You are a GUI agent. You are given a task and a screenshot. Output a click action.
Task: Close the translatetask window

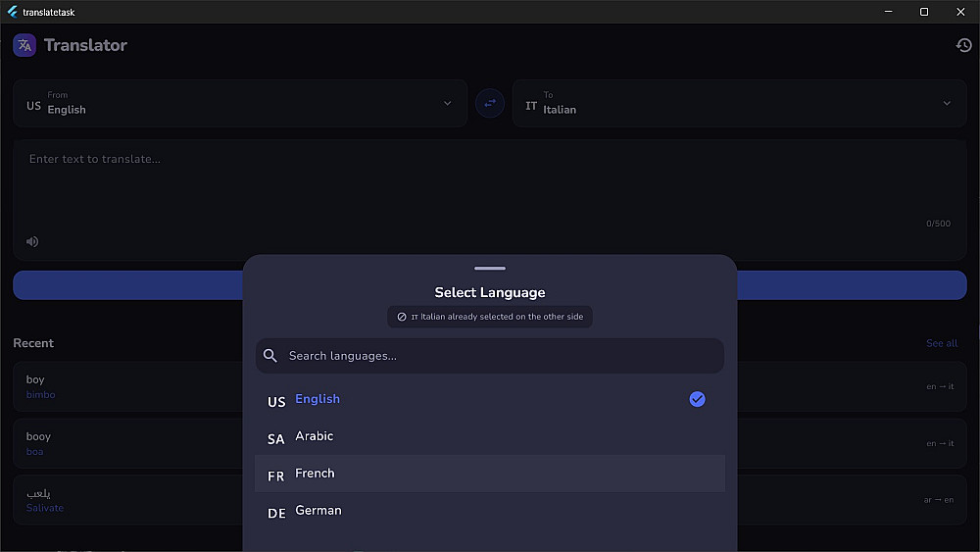pos(960,12)
